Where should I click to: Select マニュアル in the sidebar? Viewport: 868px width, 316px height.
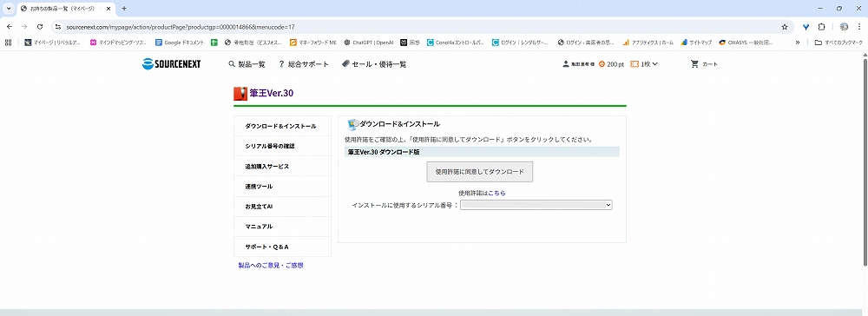pos(282,227)
